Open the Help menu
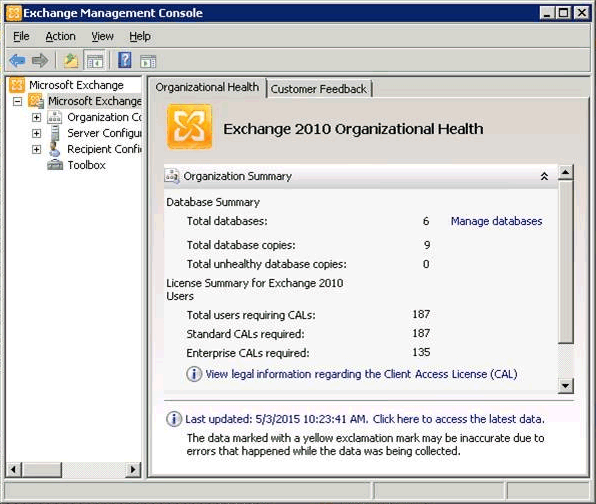Screen dimensions: 596x504 click(x=140, y=36)
